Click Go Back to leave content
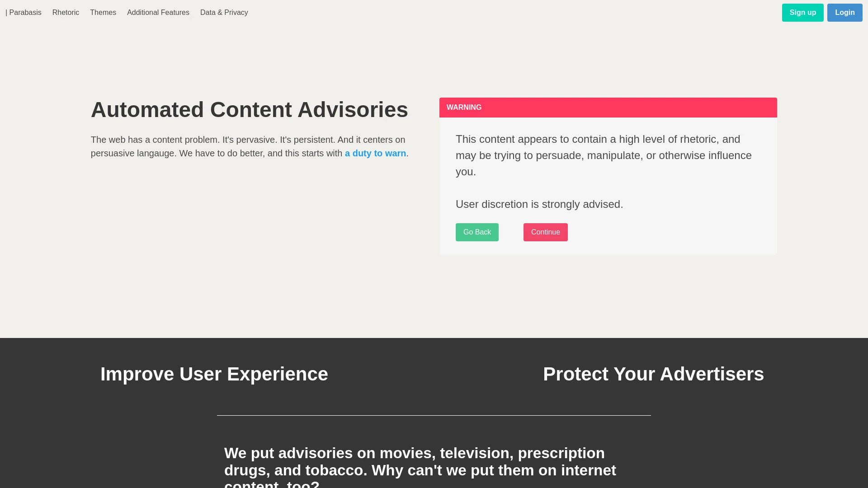Screen dimensions: 868x488 pyautogui.click(x=477, y=232)
